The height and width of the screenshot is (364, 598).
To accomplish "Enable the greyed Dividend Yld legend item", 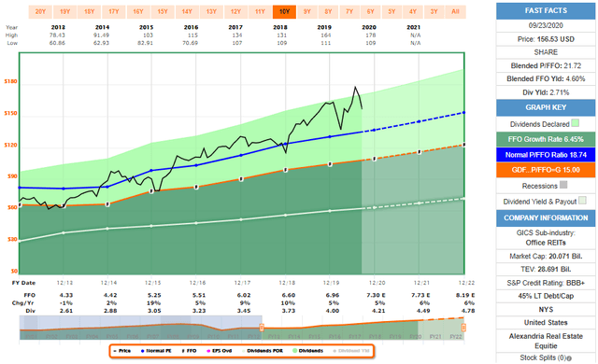I will (351, 351).
